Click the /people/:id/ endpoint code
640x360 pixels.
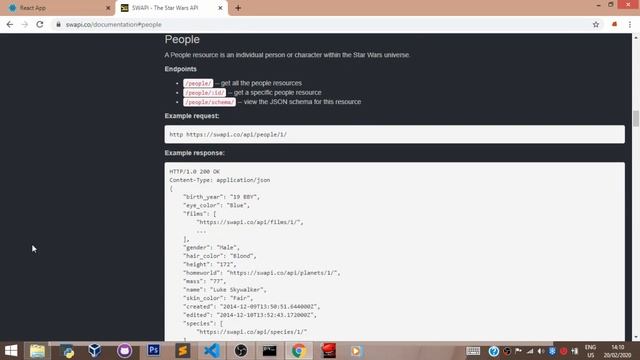204,93
